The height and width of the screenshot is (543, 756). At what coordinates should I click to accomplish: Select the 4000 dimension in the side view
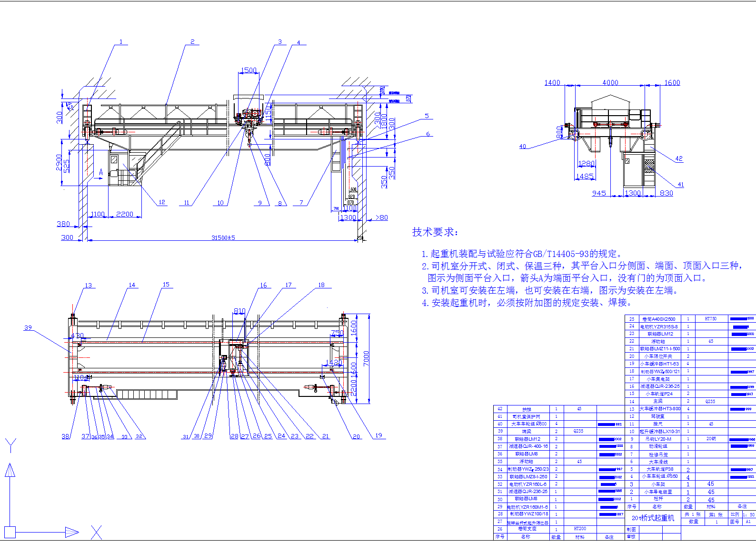(610, 82)
